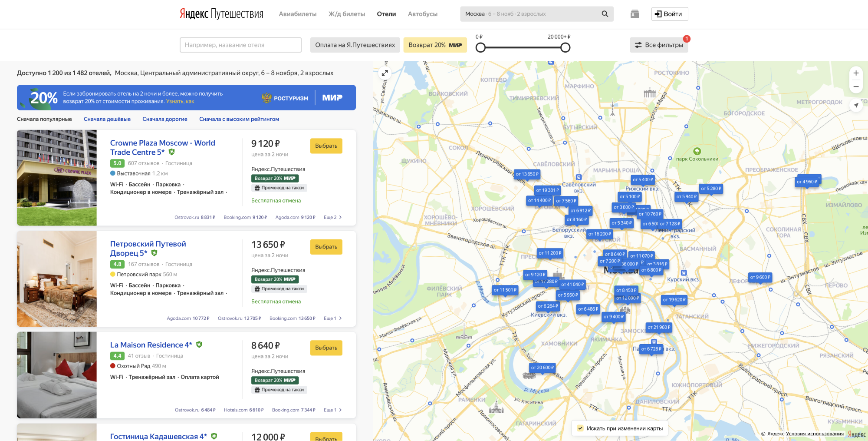Open Ostrovok.ru 8 831 ₽ offer
868x441 pixels.
pyautogui.click(x=195, y=217)
